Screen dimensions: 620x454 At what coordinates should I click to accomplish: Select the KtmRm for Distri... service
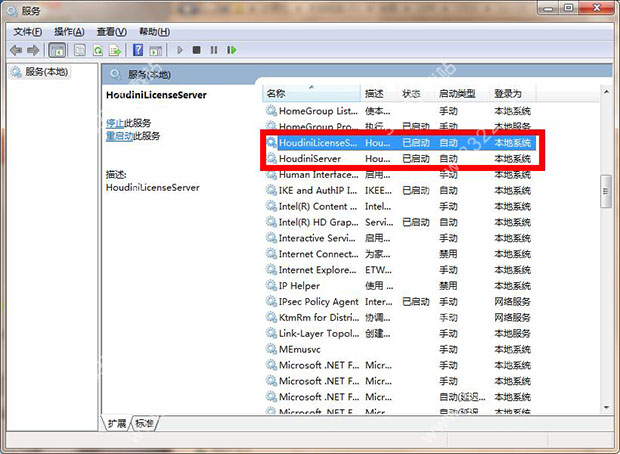tap(400, 317)
